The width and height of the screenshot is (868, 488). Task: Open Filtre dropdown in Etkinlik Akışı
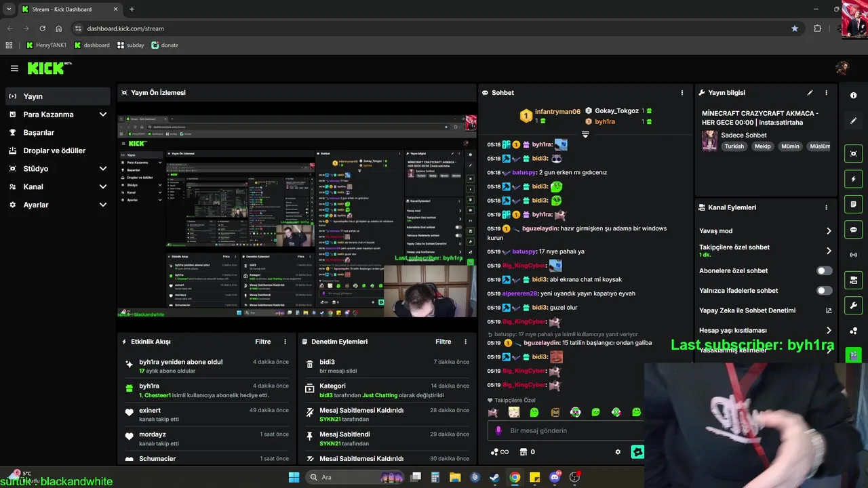tap(263, 342)
